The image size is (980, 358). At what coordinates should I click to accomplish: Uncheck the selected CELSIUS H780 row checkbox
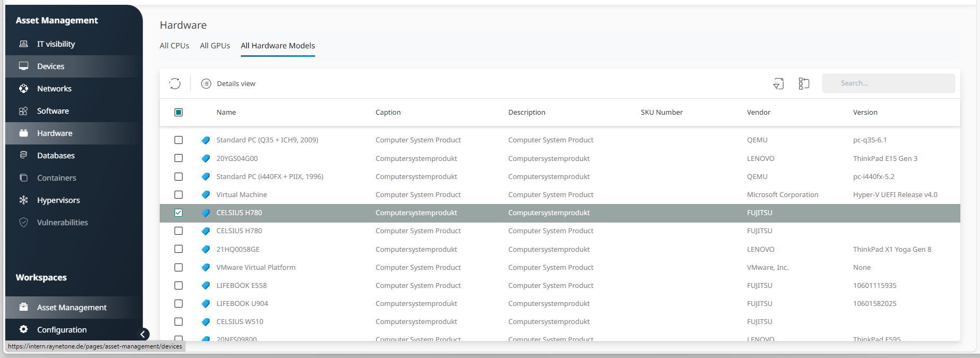tap(179, 213)
